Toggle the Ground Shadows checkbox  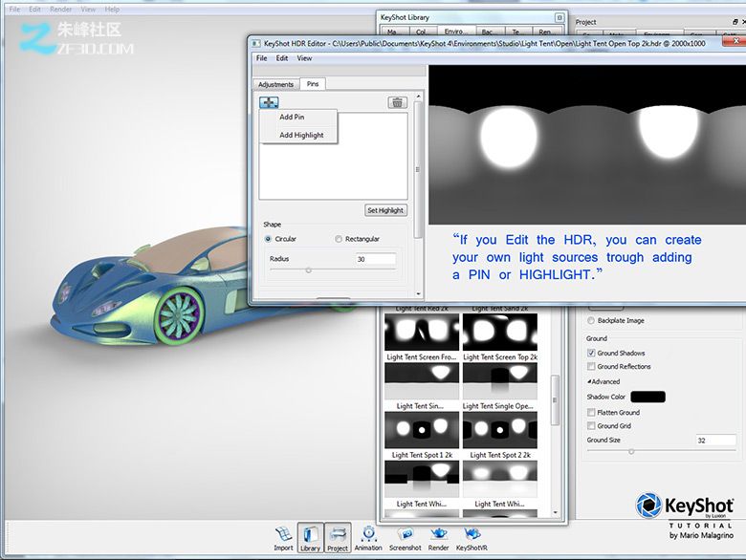[x=591, y=353]
